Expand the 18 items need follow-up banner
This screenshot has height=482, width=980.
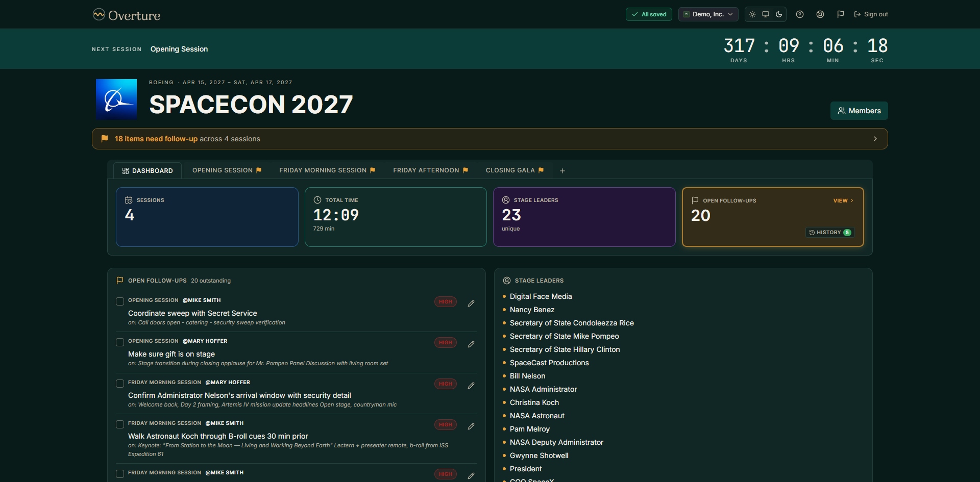pos(490,139)
